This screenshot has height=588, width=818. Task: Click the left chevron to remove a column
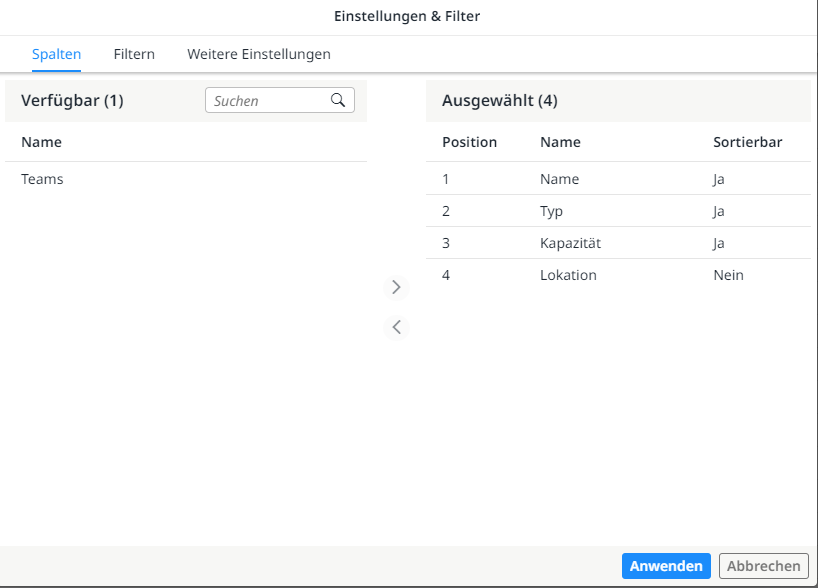click(x=396, y=327)
